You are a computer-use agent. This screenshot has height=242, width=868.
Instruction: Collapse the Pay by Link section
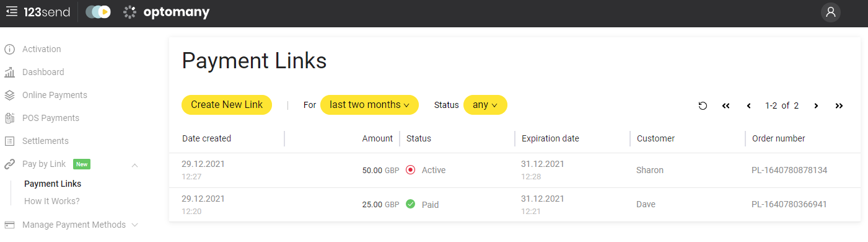tap(135, 164)
